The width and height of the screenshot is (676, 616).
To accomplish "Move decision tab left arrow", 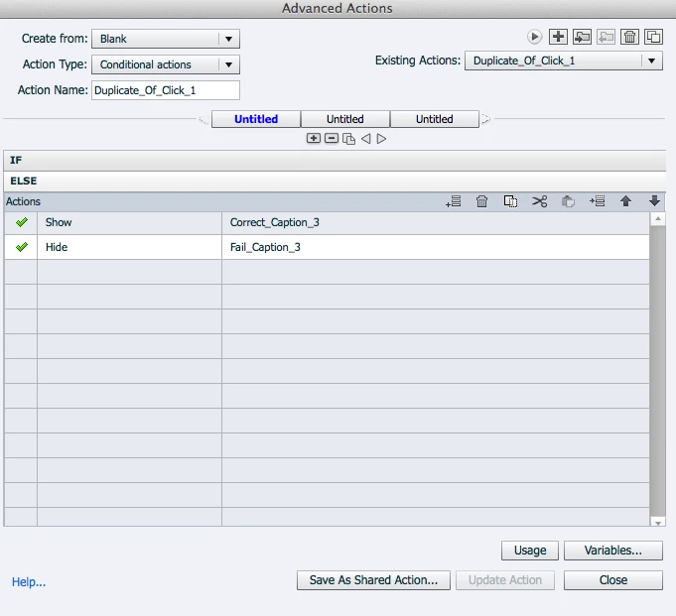I will click(x=365, y=139).
